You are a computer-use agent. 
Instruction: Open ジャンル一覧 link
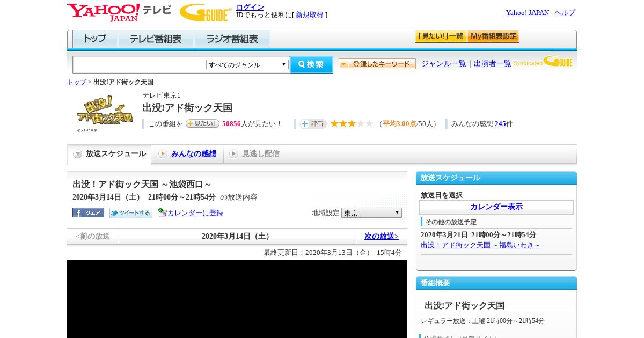(x=444, y=64)
